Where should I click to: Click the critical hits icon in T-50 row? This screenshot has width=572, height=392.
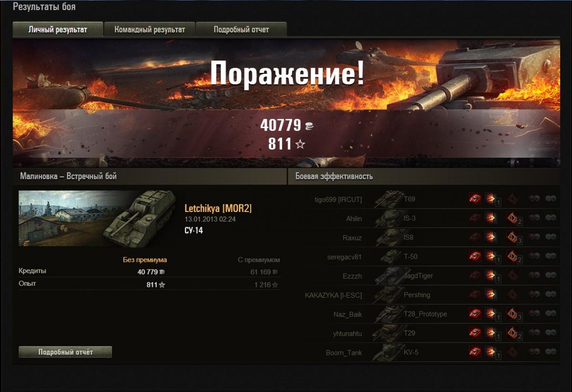click(512, 256)
